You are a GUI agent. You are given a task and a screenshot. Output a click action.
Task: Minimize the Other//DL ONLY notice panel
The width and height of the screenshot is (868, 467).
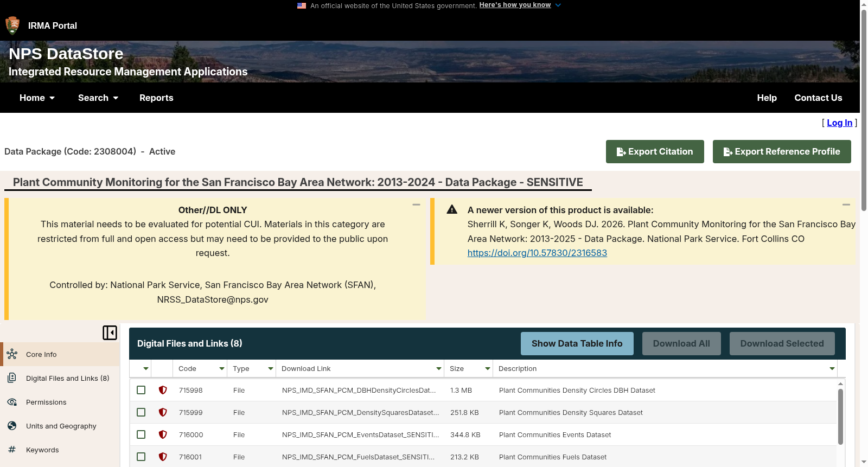(x=416, y=204)
